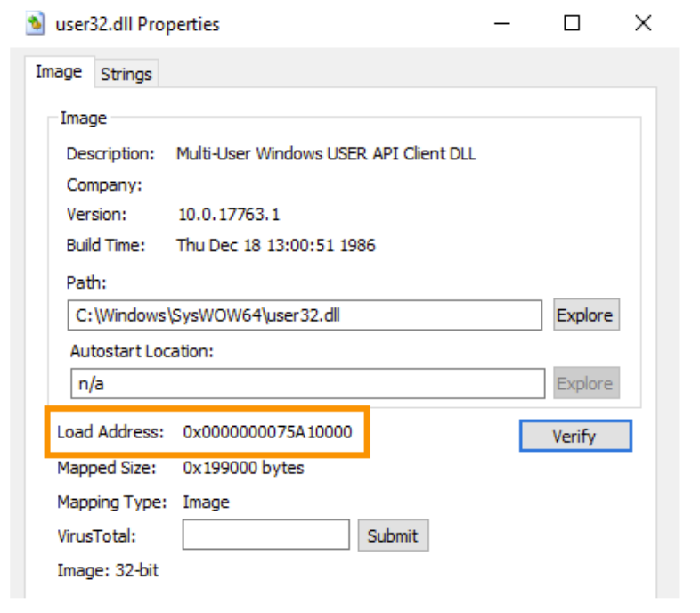Select the Image tab
This screenshot has width=700, height=613.
click(59, 71)
